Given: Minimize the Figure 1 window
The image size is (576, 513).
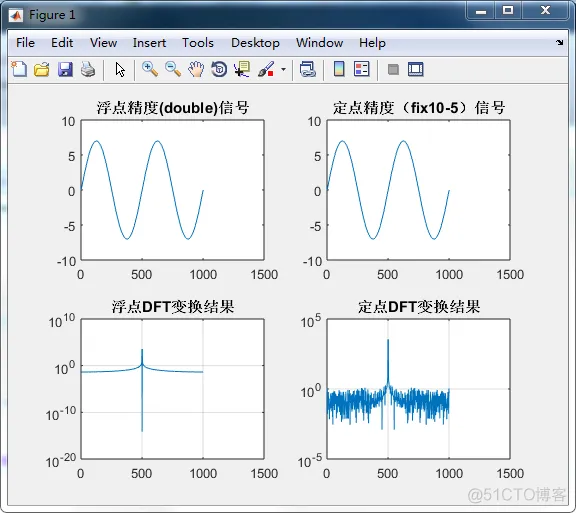Looking at the screenshot, I should tap(480, 11).
